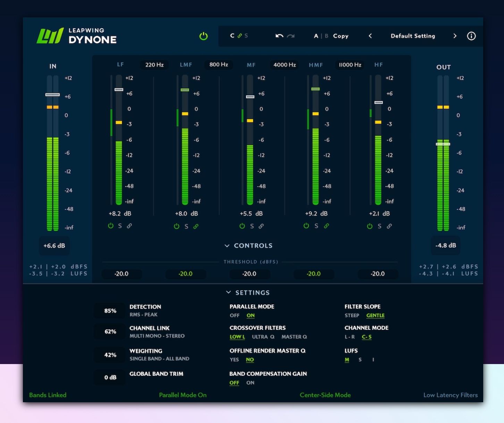Click the LF band gain fader handle
504x423 pixels.
(x=119, y=89)
